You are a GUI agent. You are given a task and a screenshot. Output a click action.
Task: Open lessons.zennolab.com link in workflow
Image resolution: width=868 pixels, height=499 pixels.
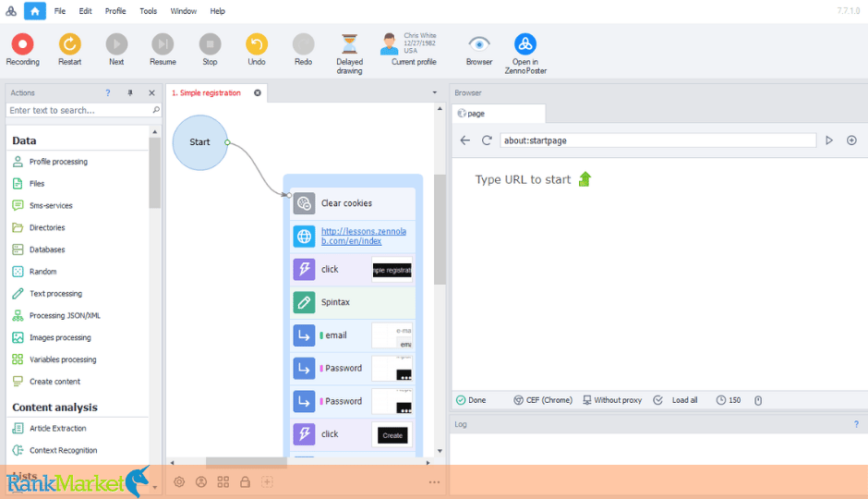pos(364,236)
